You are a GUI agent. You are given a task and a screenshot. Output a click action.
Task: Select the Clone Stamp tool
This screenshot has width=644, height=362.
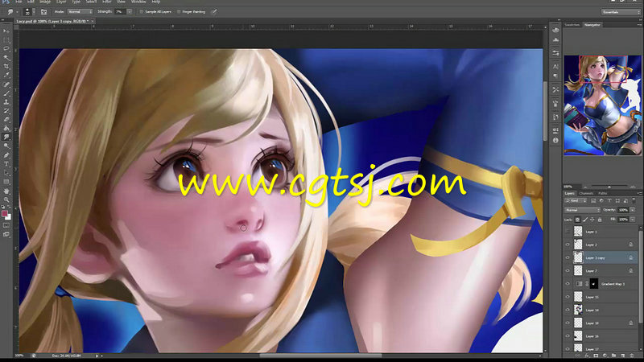(6, 102)
